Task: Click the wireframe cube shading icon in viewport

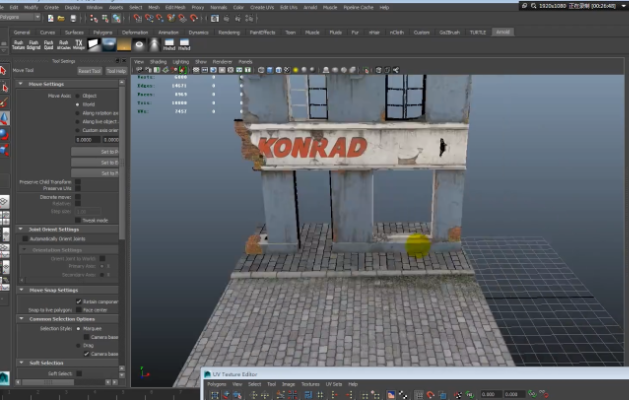Action: [261, 70]
